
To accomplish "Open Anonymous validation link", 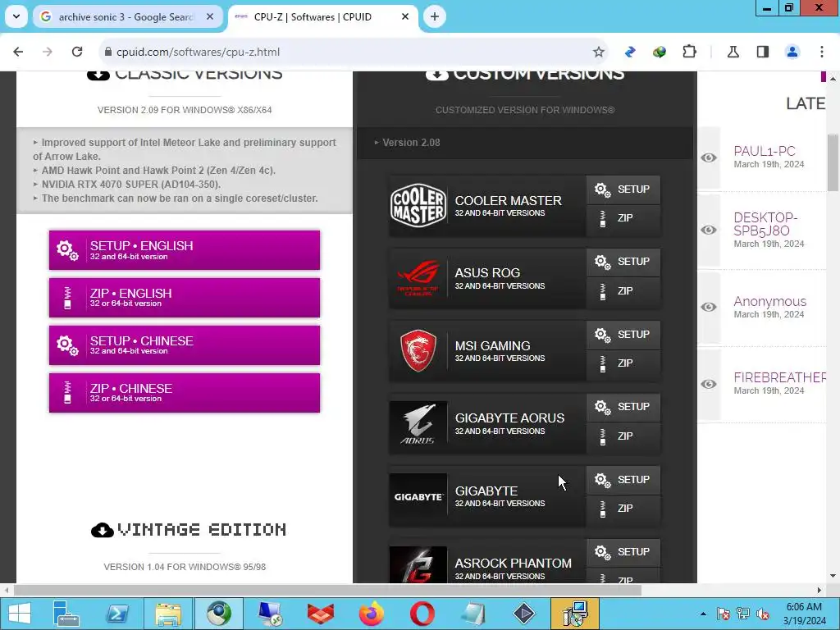I will click(x=769, y=302).
